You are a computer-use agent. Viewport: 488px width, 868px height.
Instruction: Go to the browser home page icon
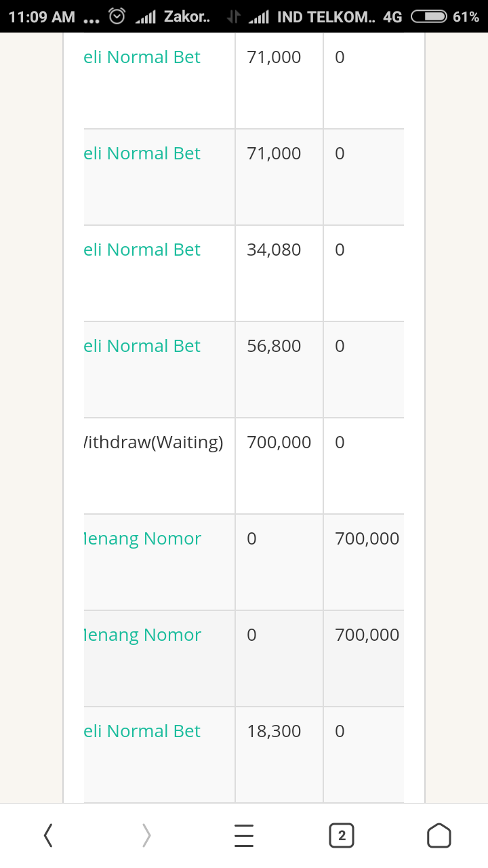[439, 835]
